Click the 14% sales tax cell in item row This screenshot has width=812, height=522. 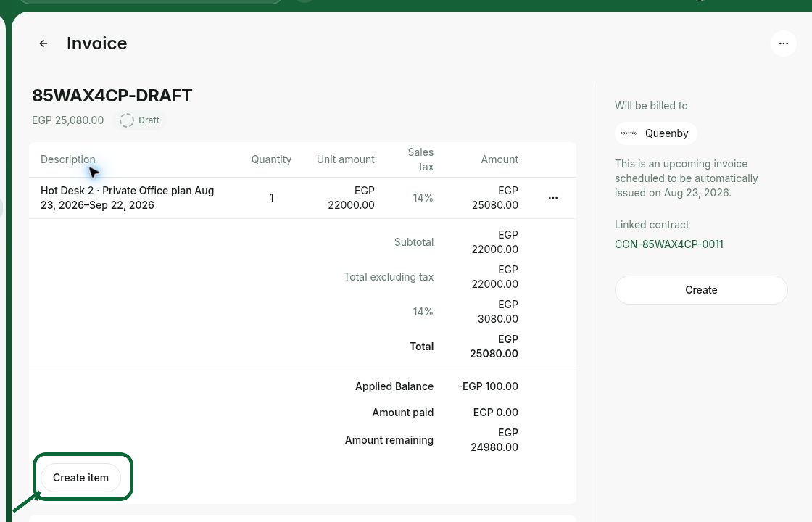(423, 198)
